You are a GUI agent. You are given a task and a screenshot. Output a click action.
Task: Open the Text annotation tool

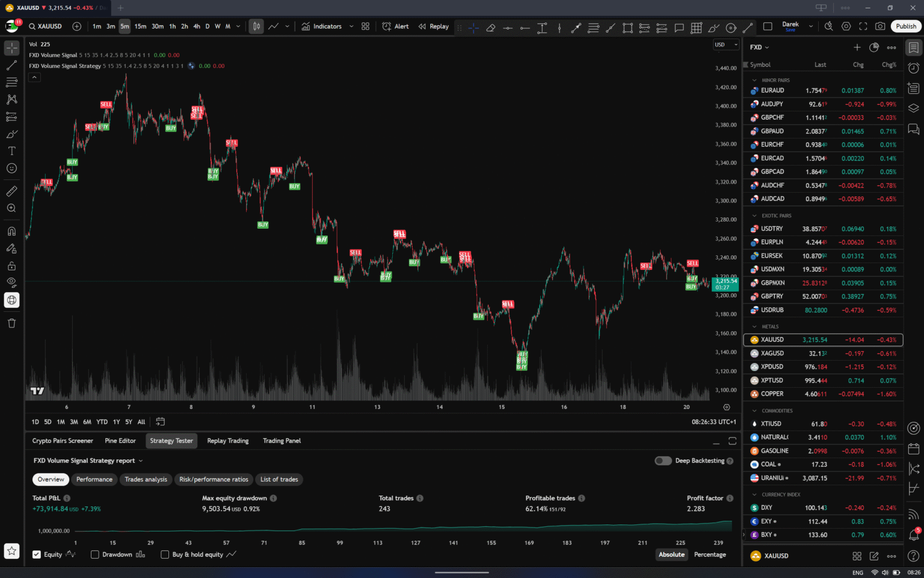pos(11,151)
